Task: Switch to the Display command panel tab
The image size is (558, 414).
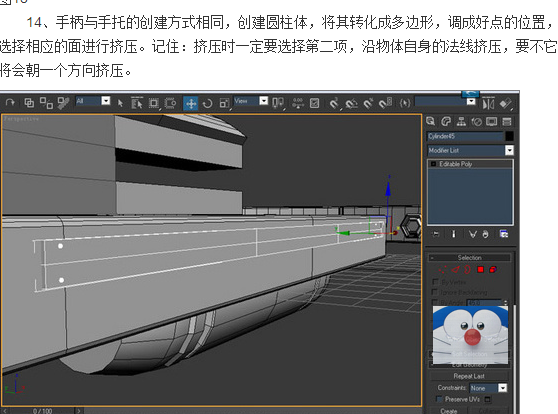Action: (492, 122)
